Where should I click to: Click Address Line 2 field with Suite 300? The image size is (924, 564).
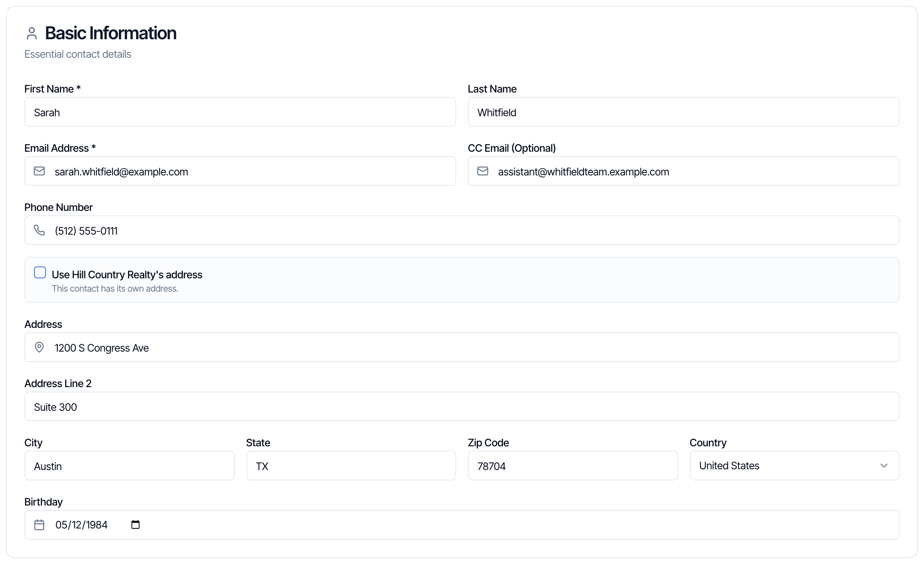pos(462,406)
